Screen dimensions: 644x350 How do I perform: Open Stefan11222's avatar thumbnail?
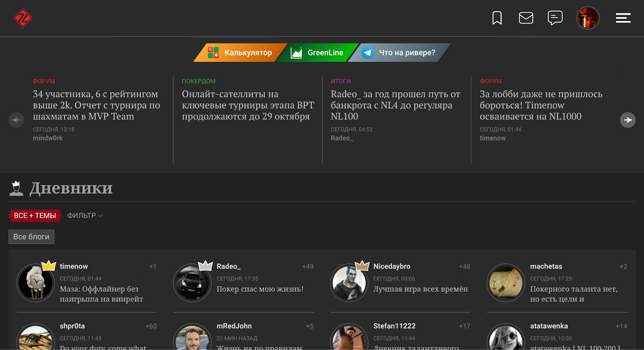point(349,337)
